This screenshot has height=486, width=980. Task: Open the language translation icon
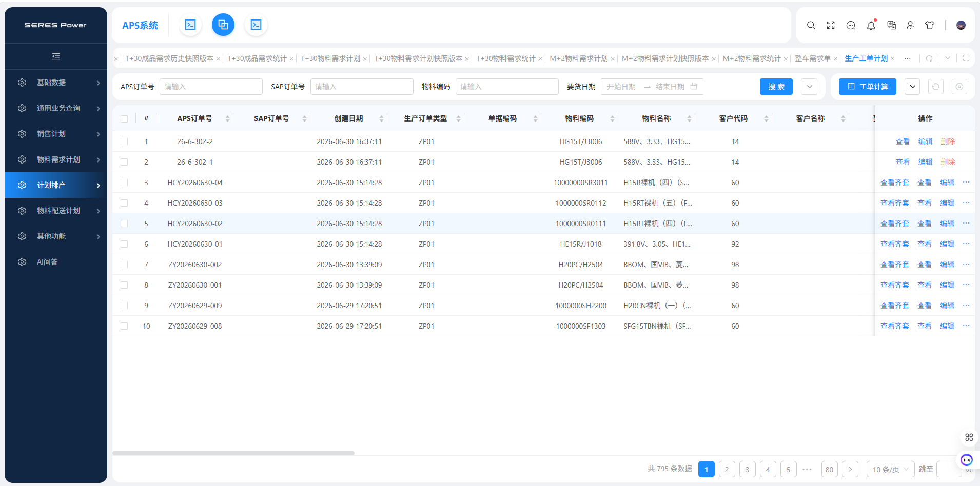click(x=892, y=25)
